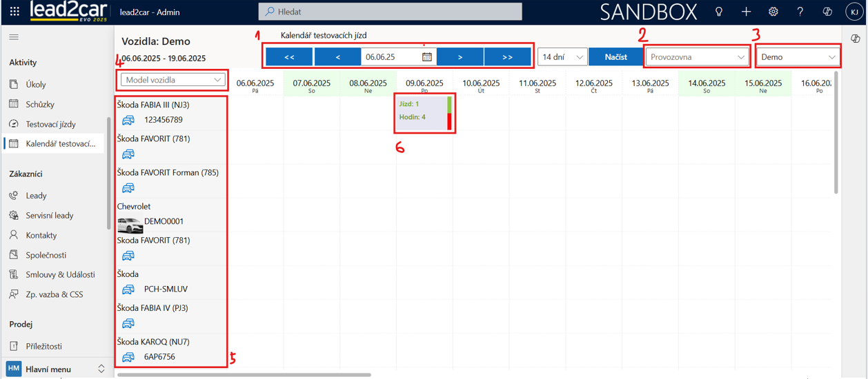Open the calendar date picker icon
Viewport: 868px width, 379px height.
427,57
